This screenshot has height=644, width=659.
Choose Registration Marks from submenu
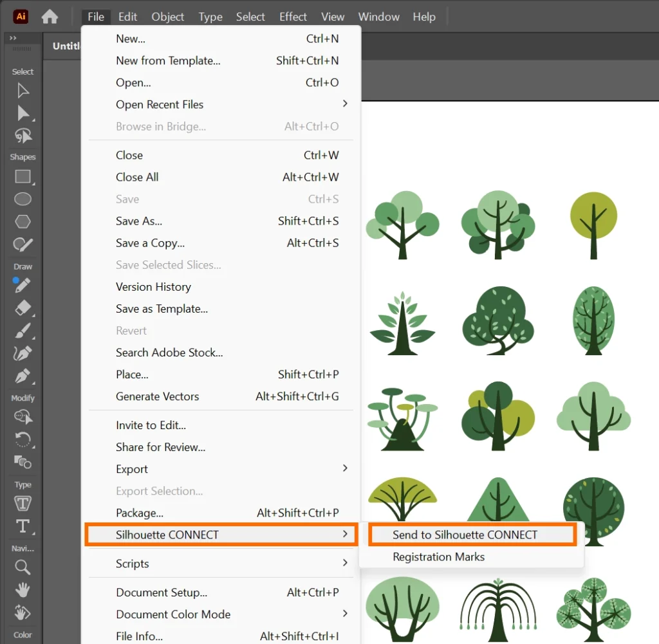(439, 557)
